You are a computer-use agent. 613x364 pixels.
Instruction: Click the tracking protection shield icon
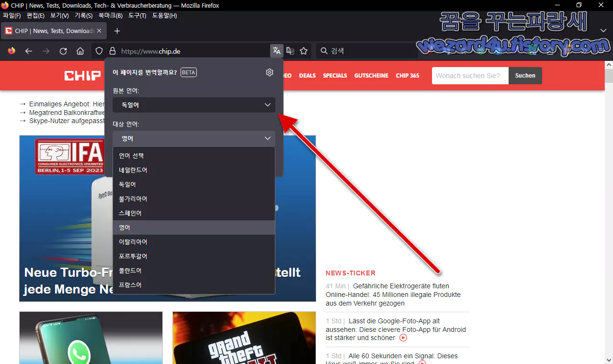coord(99,51)
